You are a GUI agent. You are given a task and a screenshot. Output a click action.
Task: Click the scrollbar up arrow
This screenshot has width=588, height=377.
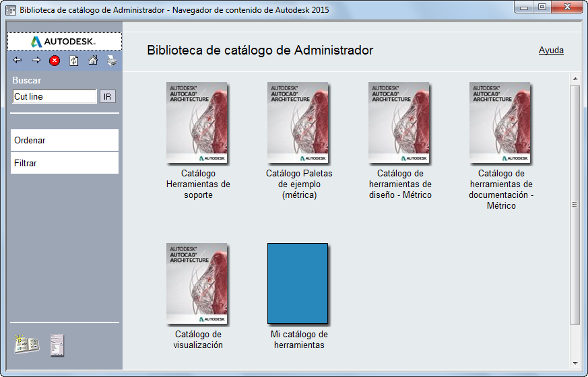pyautogui.click(x=575, y=79)
